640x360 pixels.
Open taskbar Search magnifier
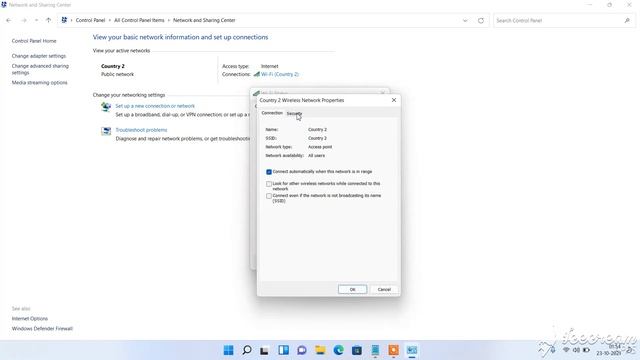[247, 350]
